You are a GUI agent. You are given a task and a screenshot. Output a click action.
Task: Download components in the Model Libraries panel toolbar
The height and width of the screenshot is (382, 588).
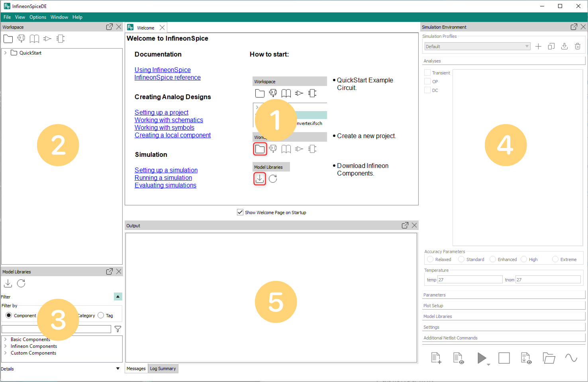(8, 283)
